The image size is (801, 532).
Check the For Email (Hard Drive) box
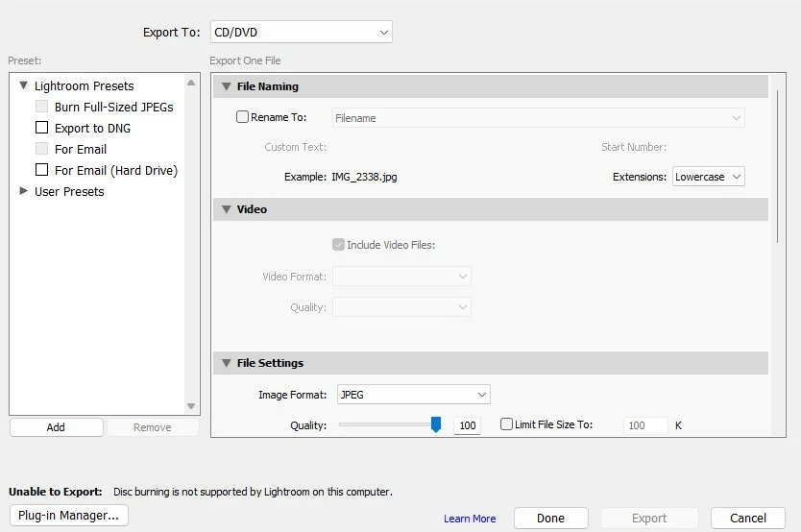42,170
